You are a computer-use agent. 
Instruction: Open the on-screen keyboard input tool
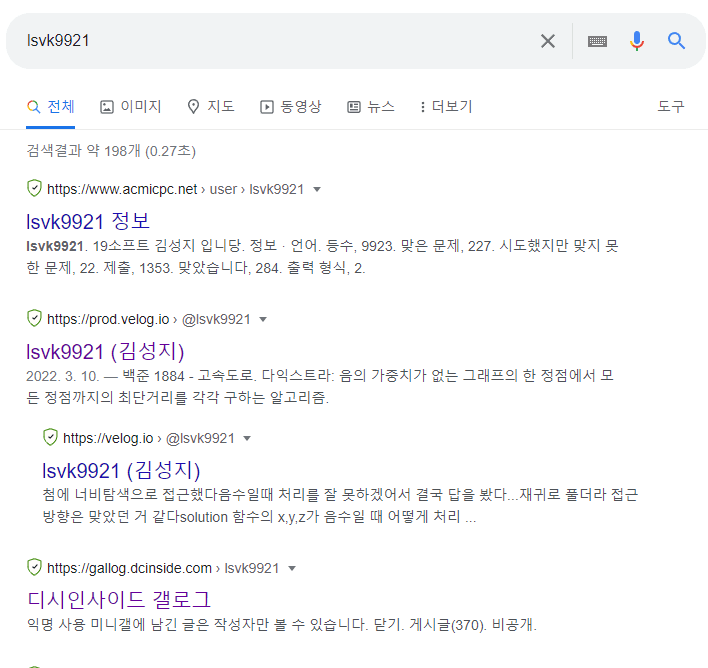(597, 42)
